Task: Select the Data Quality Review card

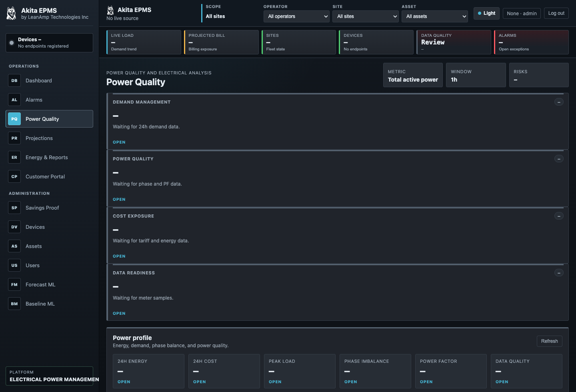Action: pyautogui.click(x=454, y=42)
